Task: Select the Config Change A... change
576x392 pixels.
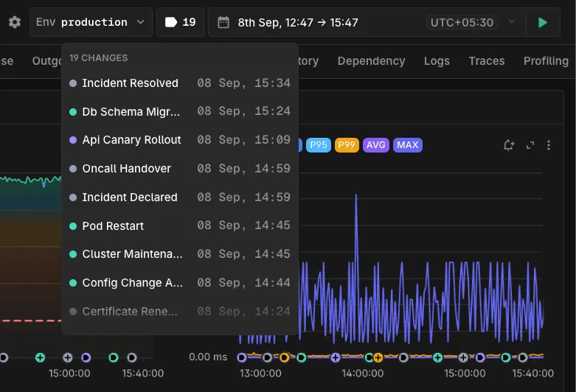Action: [x=180, y=283]
